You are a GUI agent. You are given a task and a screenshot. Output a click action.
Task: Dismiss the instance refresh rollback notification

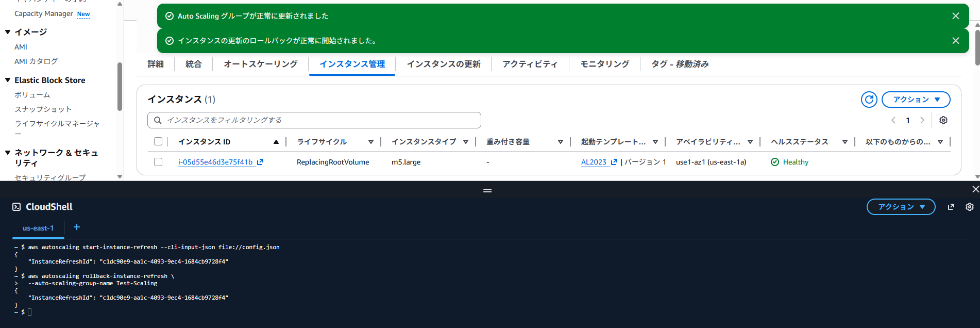coord(955,41)
